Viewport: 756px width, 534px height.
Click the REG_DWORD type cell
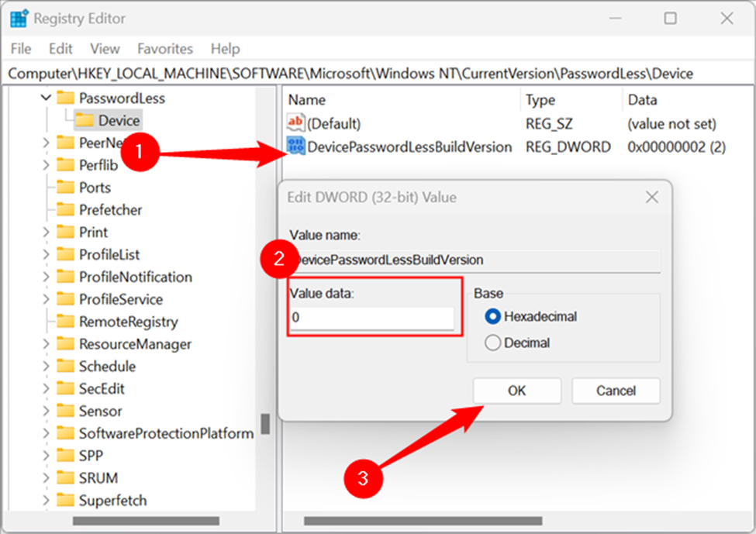click(568, 146)
